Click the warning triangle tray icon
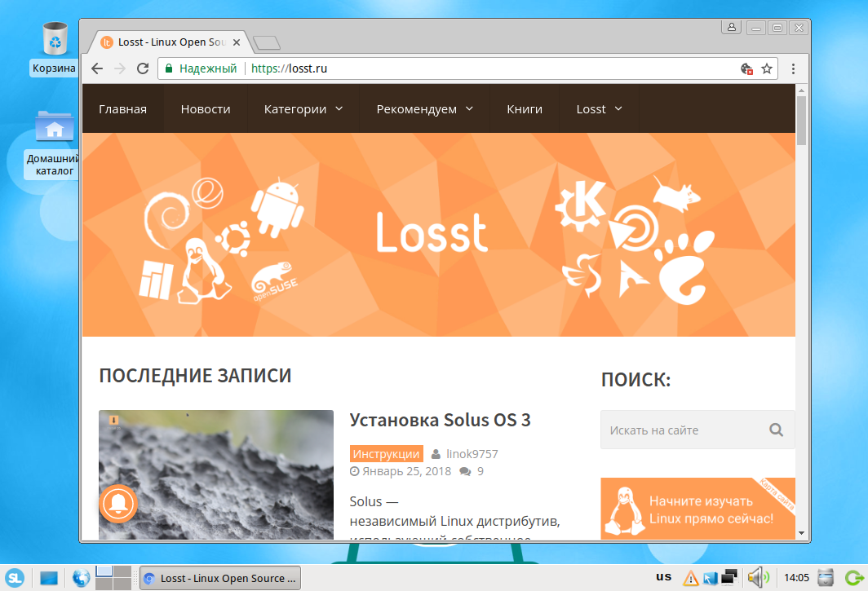 [690, 578]
